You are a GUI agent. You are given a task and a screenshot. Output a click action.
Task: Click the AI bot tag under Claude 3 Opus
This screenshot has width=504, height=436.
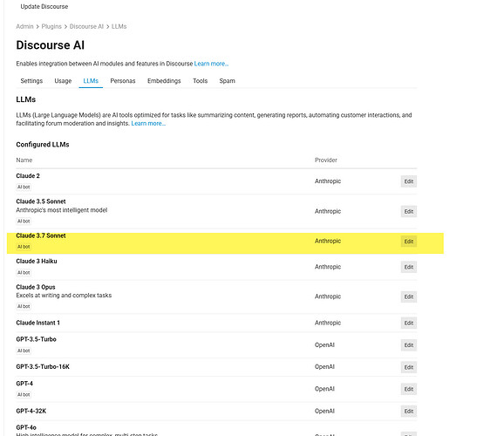click(x=24, y=306)
